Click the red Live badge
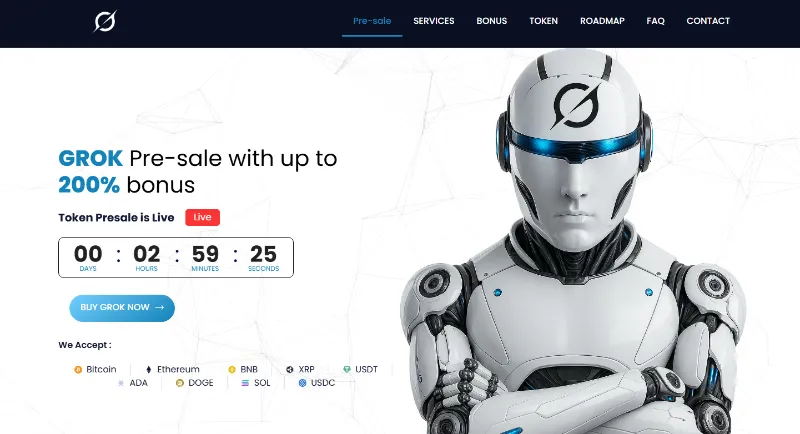This screenshot has height=434, width=800. [x=203, y=217]
